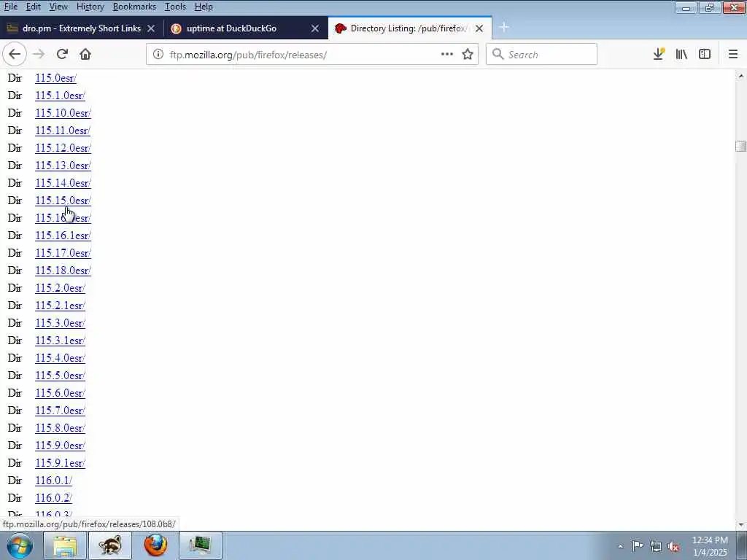Click the scrollbar up arrow
The width and height of the screenshot is (747, 560).
[741, 76]
